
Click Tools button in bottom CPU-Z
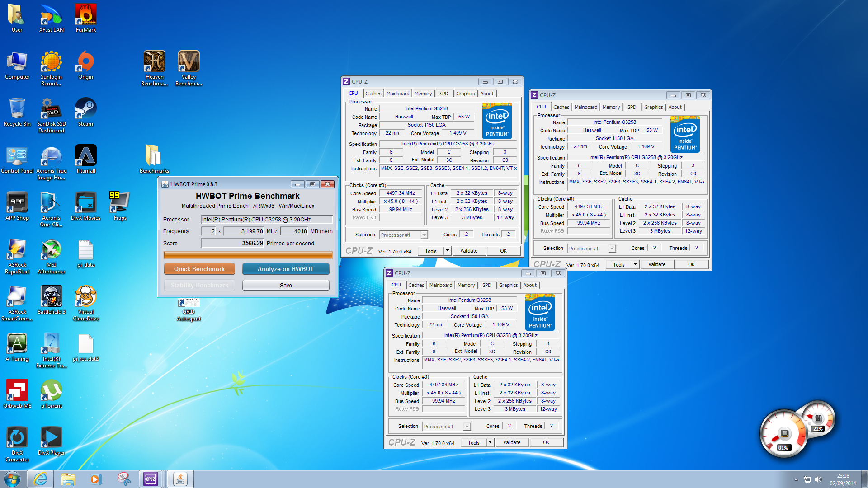(474, 442)
